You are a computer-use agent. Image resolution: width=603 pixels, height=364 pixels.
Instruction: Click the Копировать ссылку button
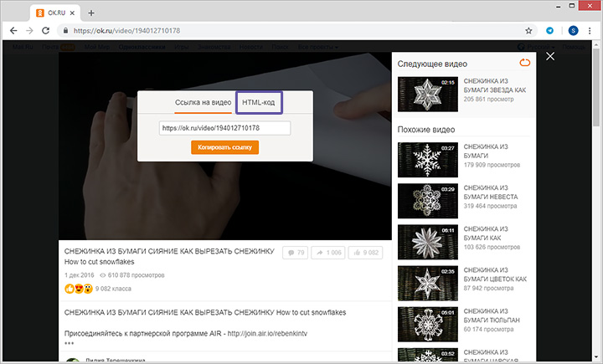tap(225, 147)
